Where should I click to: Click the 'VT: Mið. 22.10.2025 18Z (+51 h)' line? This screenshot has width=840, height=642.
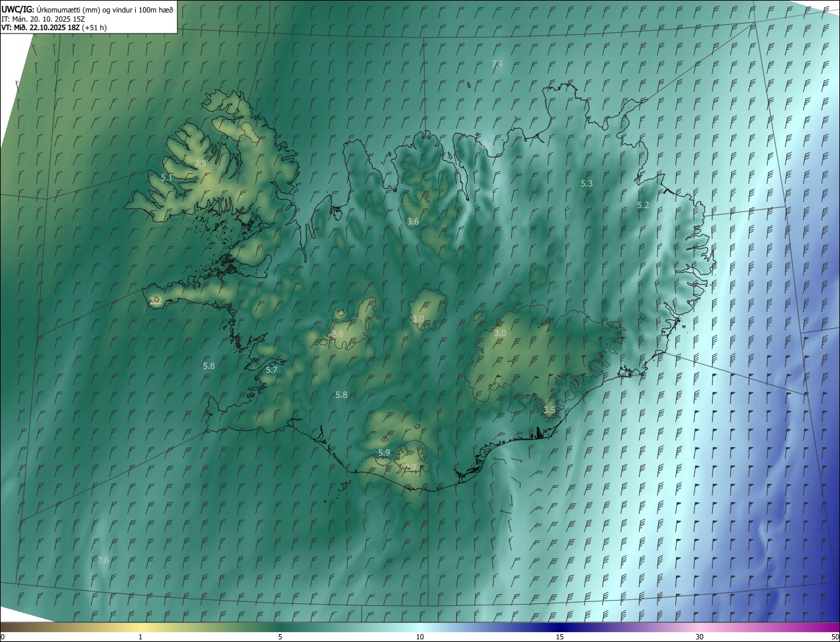pos(54,28)
